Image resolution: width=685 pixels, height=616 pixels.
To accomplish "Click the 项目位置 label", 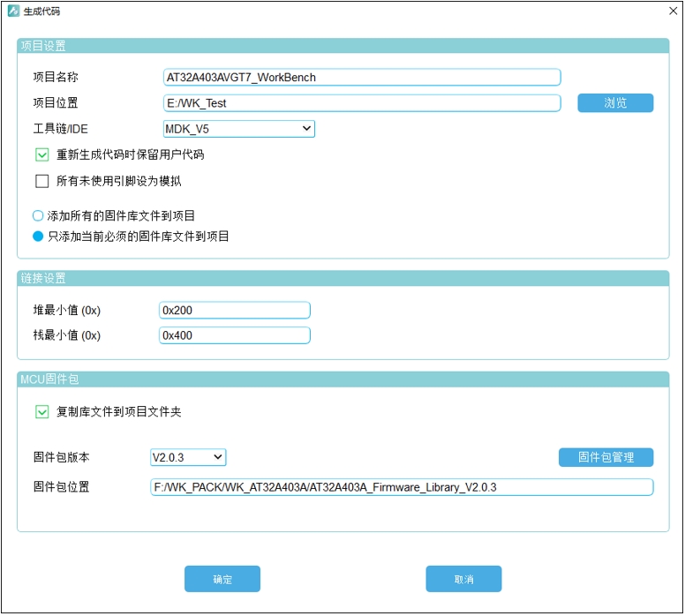I will [x=56, y=103].
